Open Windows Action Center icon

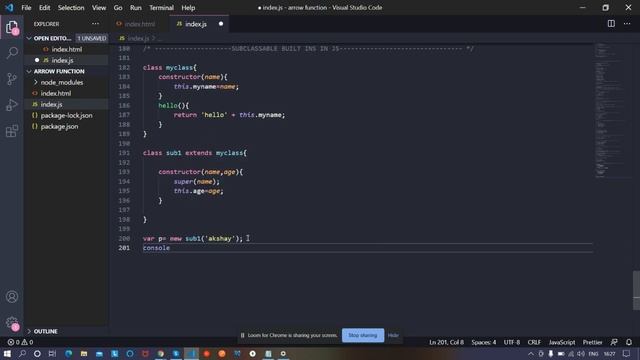coord(627,353)
